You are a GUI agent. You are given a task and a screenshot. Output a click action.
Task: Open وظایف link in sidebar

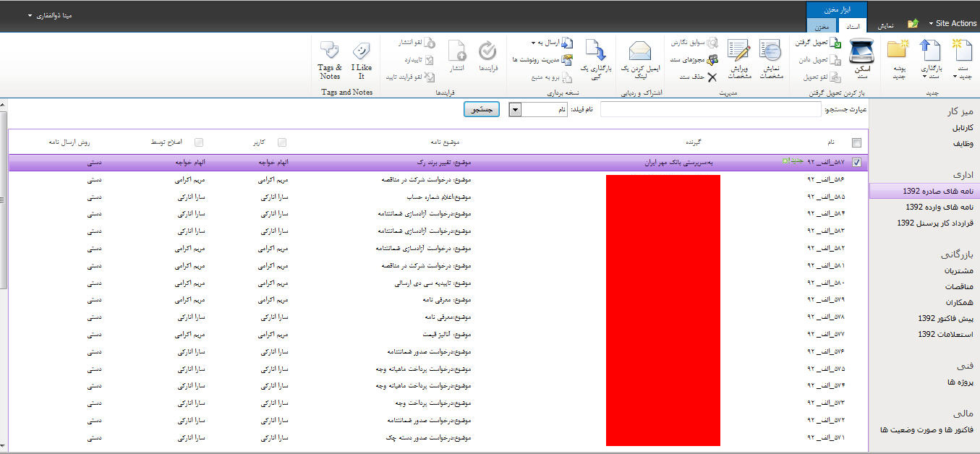pos(962,143)
